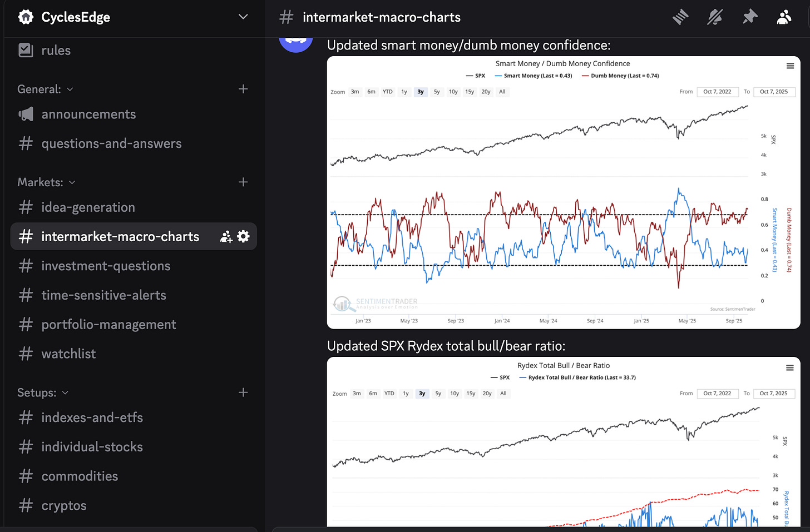This screenshot has width=810, height=532.
Task: Click Rydex chart From date field
Action: [x=718, y=394]
